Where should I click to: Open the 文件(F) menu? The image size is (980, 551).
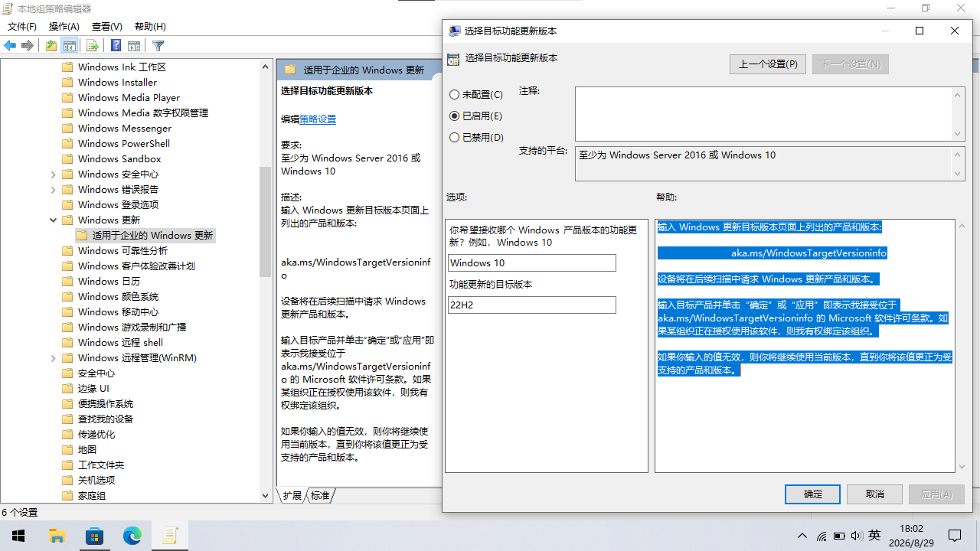22,27
